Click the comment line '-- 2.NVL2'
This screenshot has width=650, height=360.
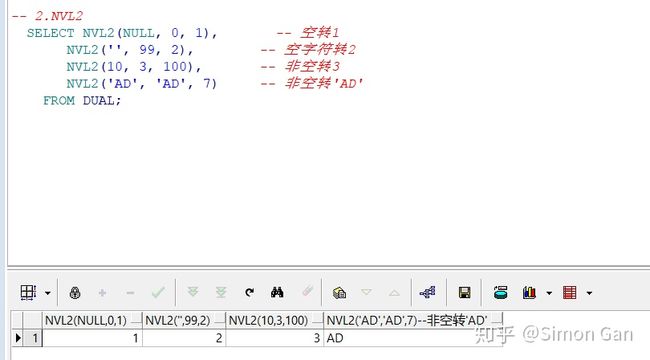pyautogui.click(x=47, y=16)
